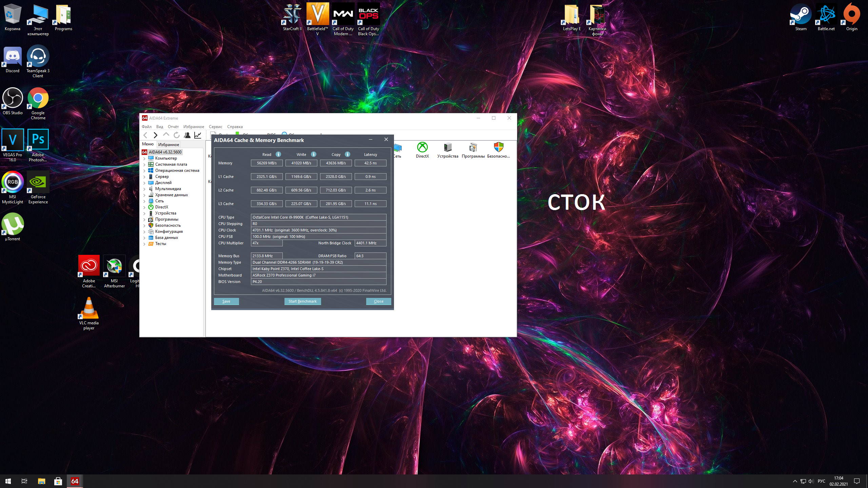Click the Read info icon
The image size is (868, 488).
click(x=278, y=154)
